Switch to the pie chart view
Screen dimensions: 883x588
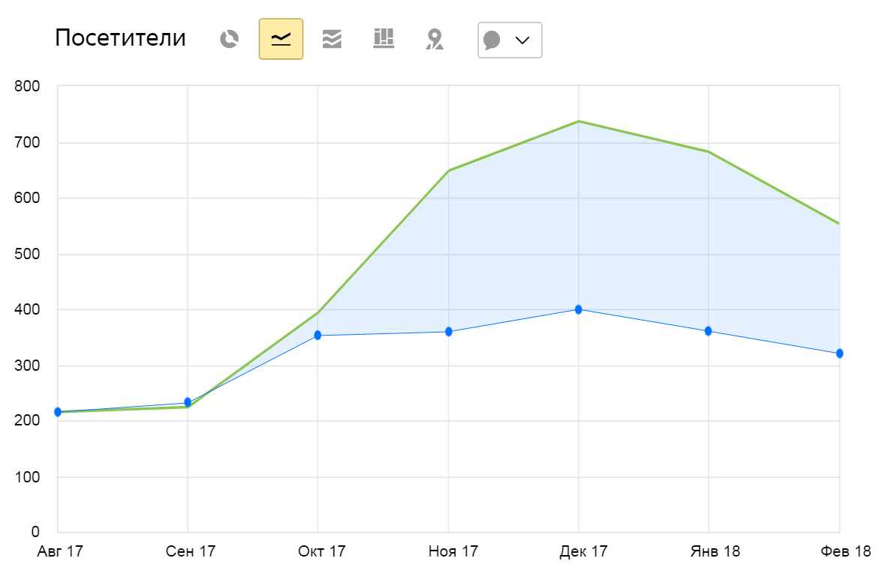click(229, 39)
